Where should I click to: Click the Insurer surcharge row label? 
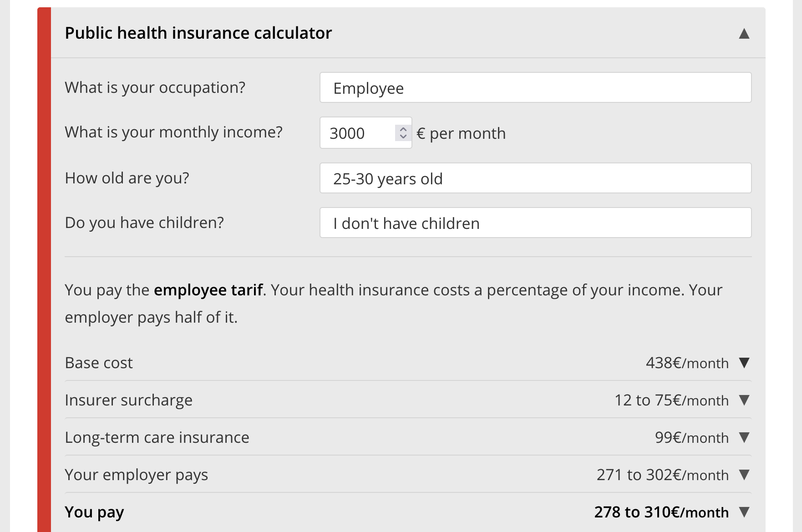tap(129, 400)
